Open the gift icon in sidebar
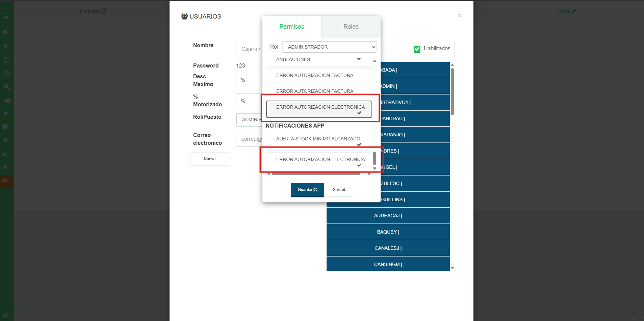The height and width of the screenshot is (321, 644). pos(5,140)
